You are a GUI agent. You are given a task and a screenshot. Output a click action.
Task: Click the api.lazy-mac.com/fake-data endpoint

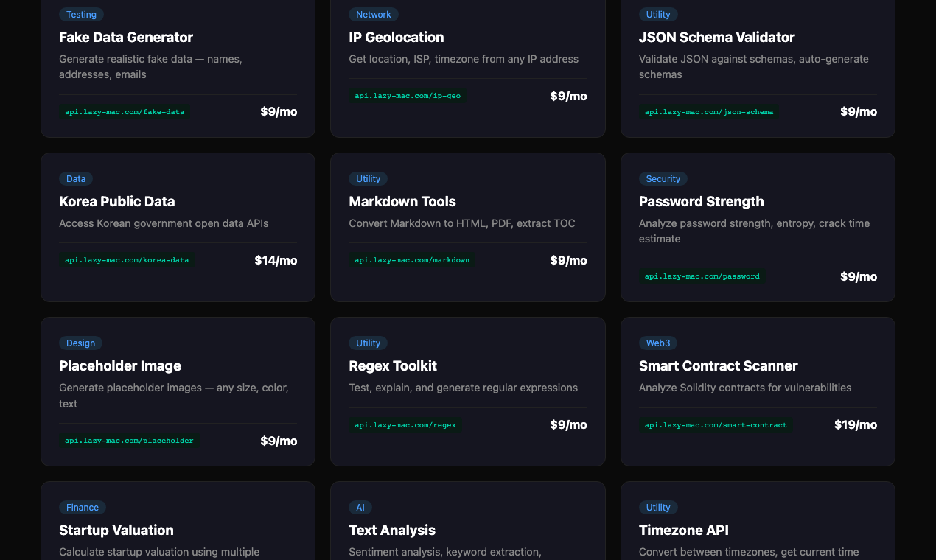(124, 112)
